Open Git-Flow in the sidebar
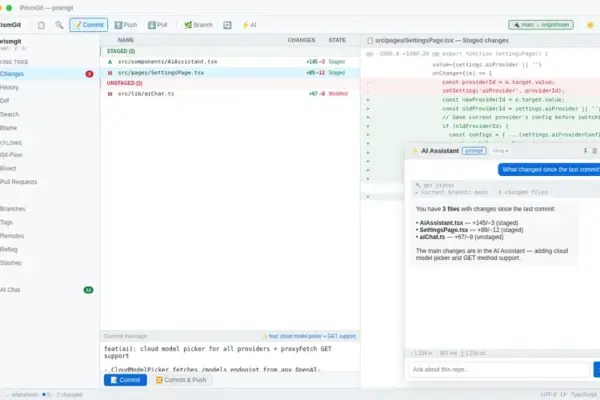Screen dimensions: 600x400 [48, 155]
